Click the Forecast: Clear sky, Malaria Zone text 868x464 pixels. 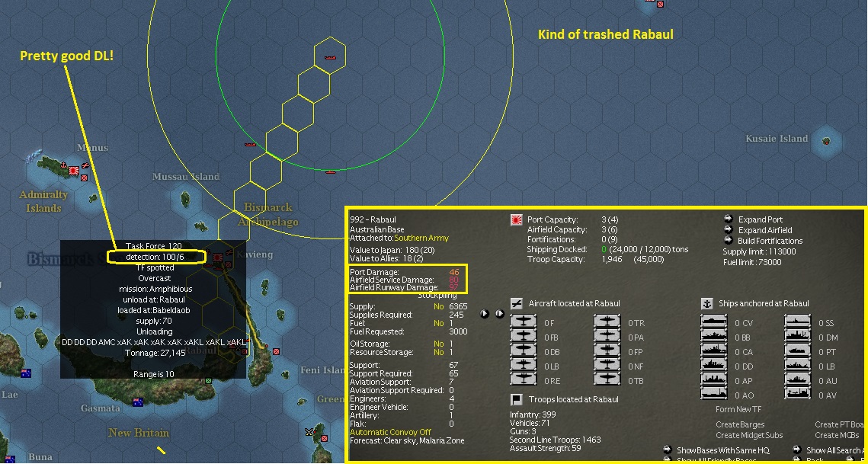click(407, 440)
